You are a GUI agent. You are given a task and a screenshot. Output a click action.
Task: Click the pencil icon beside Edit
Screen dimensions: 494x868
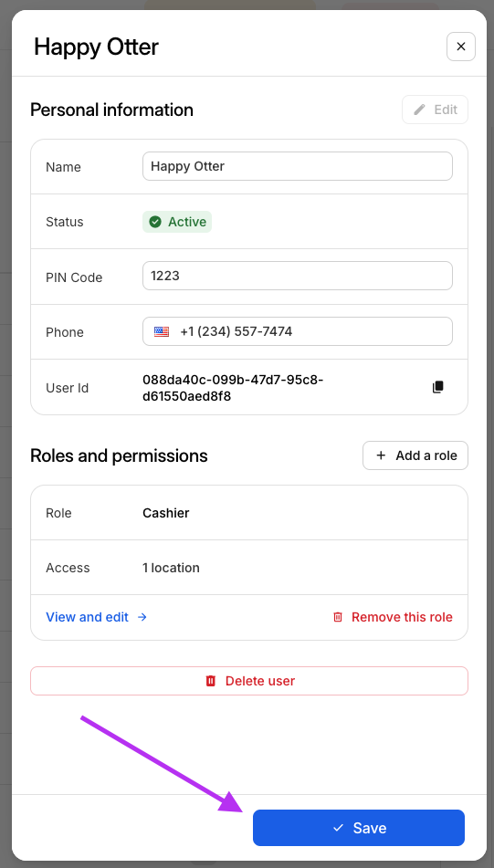pyautogui.click(x=420, y=110)
